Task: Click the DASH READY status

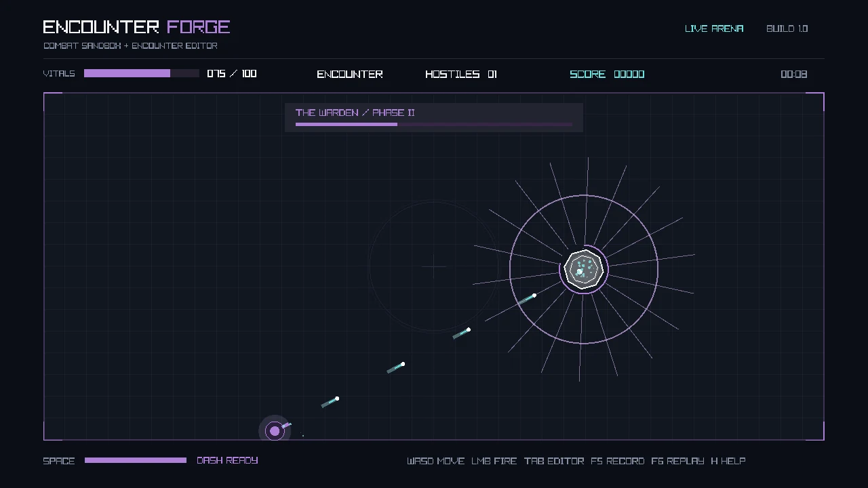Action: 227,460
